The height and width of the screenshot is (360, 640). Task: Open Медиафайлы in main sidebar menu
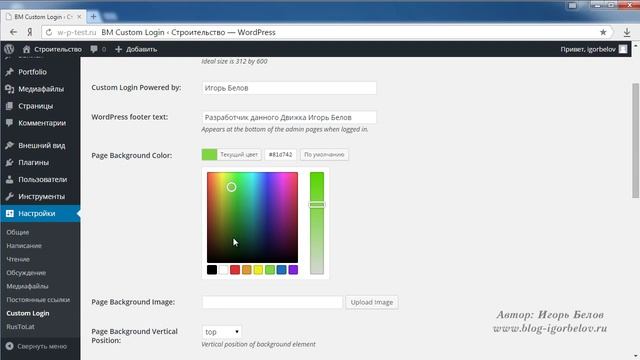click(40, 89)
